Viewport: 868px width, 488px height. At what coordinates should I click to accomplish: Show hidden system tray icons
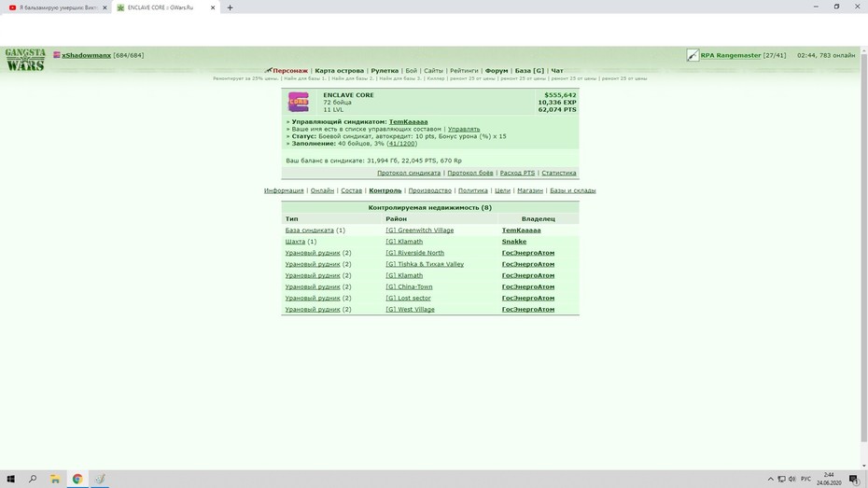tap(770, 480)
